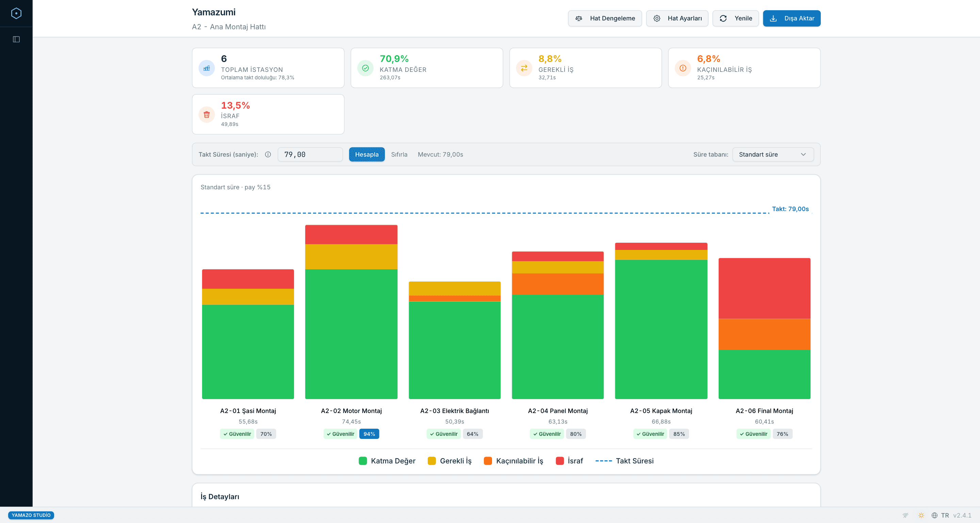Click the A2-06 Final Montaj red segment
The image size is (980, 523).
pyautogui.click(x=764, y=288)
